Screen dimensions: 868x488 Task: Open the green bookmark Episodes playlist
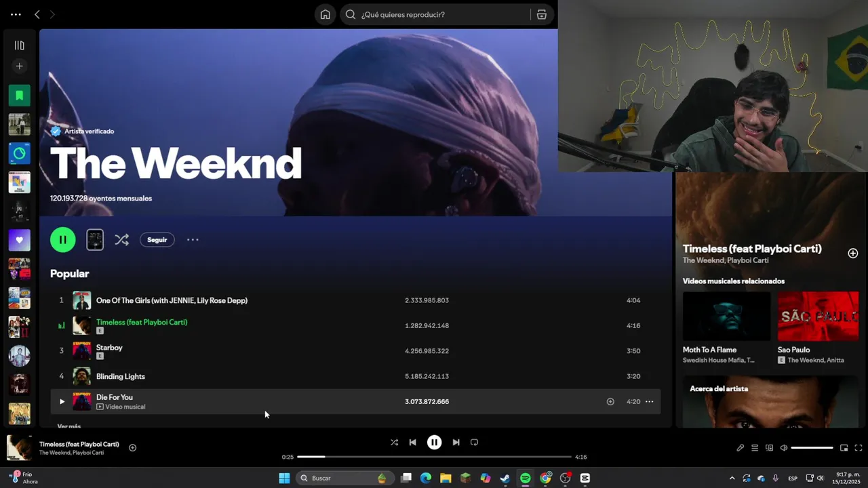point(19,96)
